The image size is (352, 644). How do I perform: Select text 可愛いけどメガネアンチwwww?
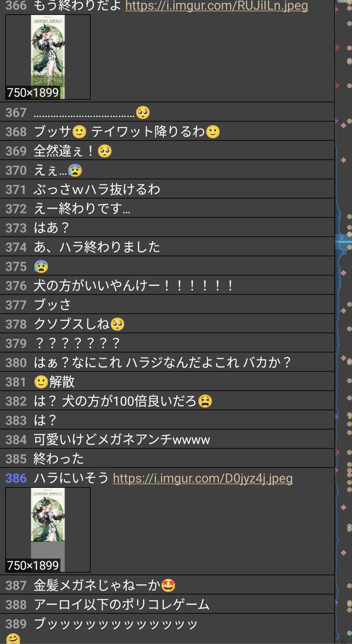click(122, 440)
